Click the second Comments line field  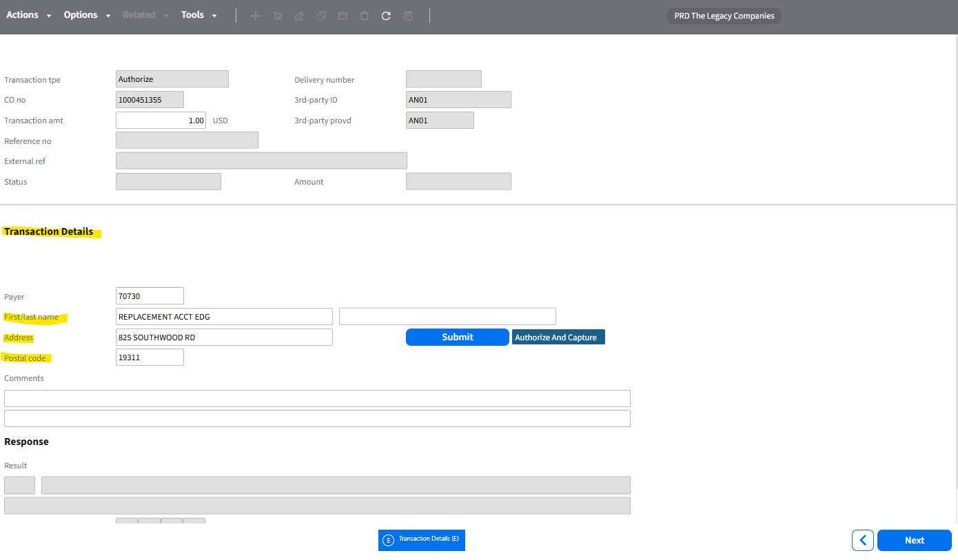pos(317,418)
